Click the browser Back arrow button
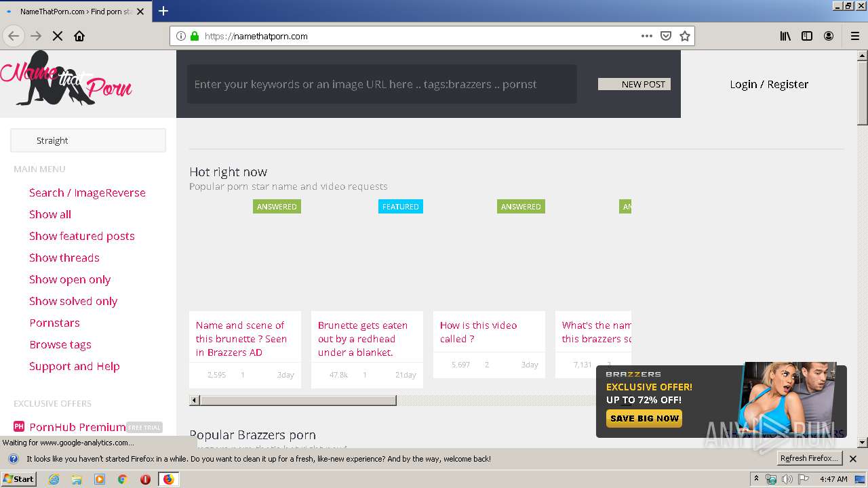 14,36
